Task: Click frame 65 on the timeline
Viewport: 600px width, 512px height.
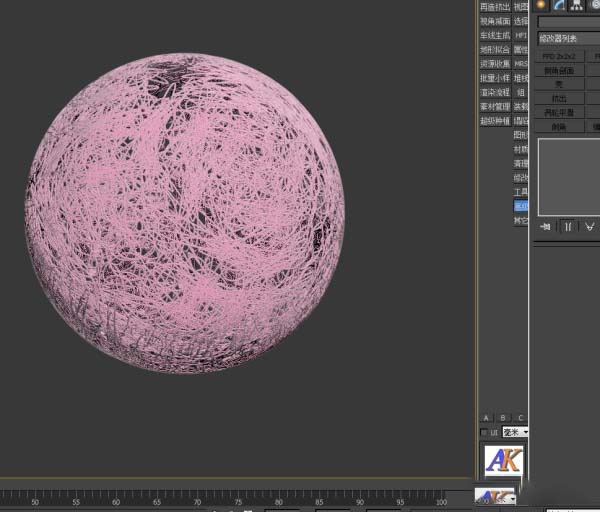Action: click(x=157, y=502)
